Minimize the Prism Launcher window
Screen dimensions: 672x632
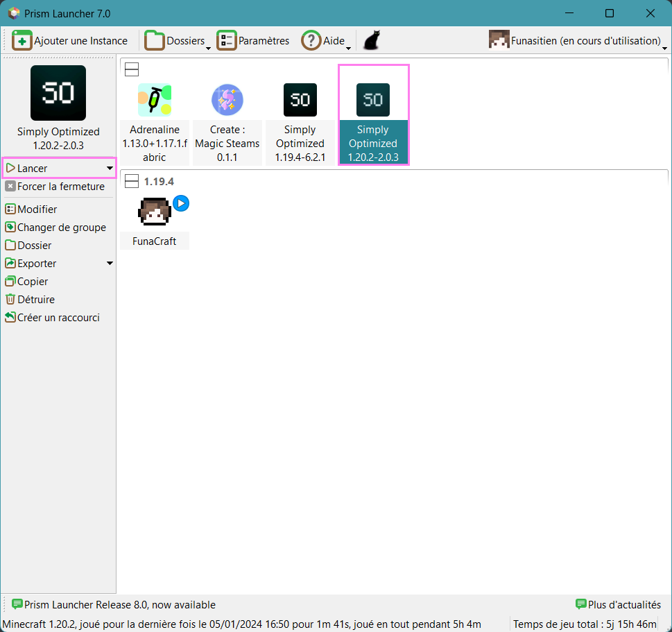pyautogui.click(x=569, y=13)
